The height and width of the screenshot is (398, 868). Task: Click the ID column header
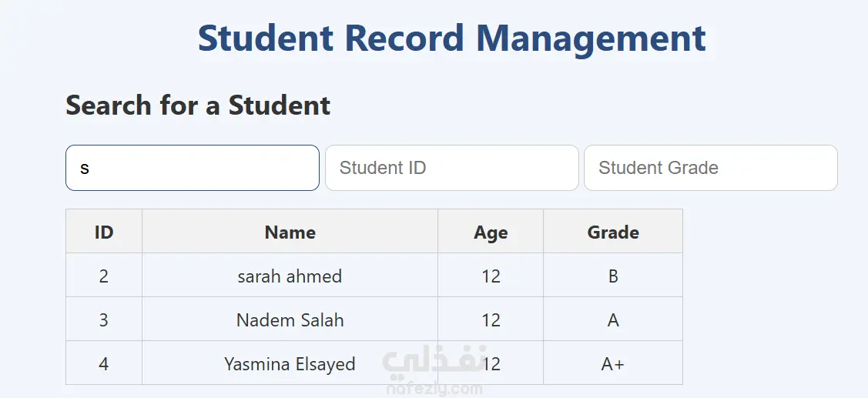(104, 232)
